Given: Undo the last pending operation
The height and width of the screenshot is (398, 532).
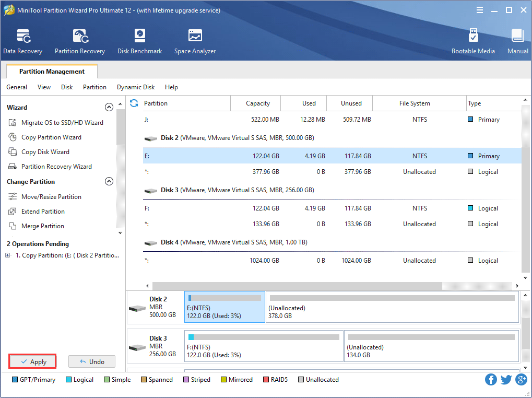Looking at the screenshot, I should click(91, 361).
